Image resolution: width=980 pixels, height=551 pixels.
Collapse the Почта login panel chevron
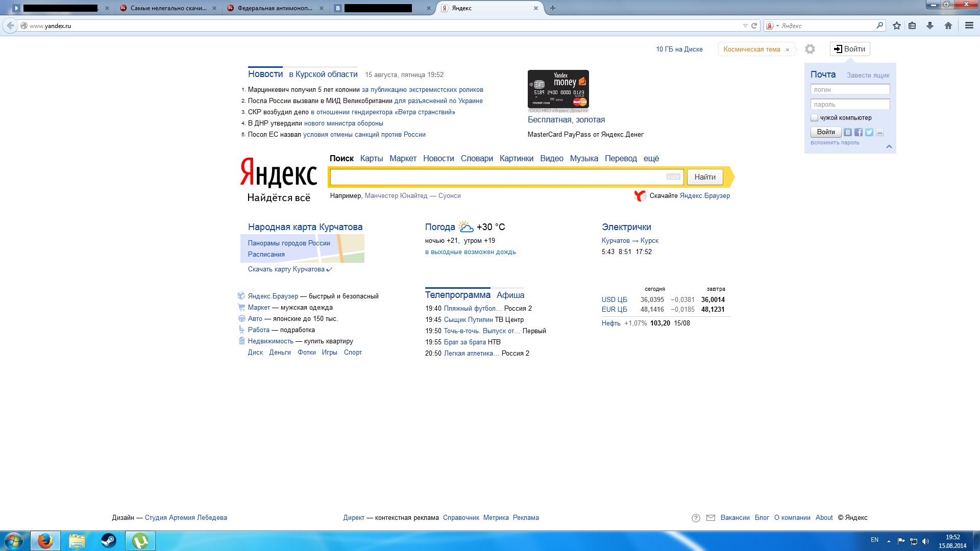889,146
